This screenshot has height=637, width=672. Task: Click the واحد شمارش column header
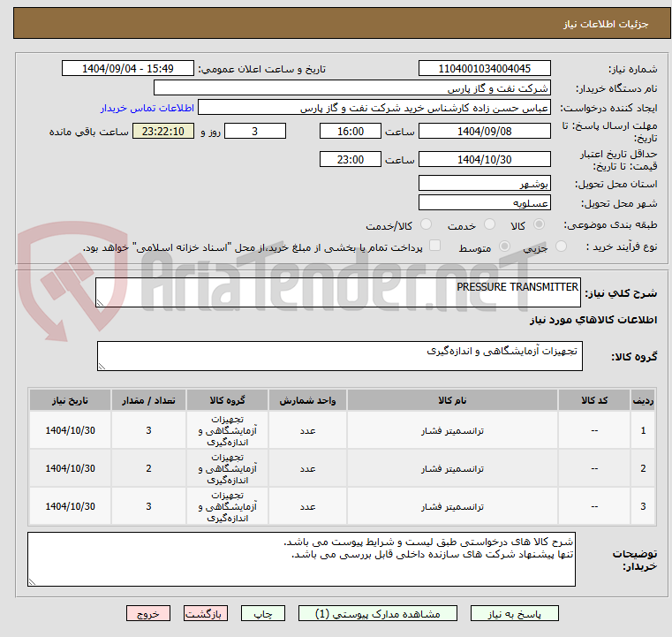[307, 400]
